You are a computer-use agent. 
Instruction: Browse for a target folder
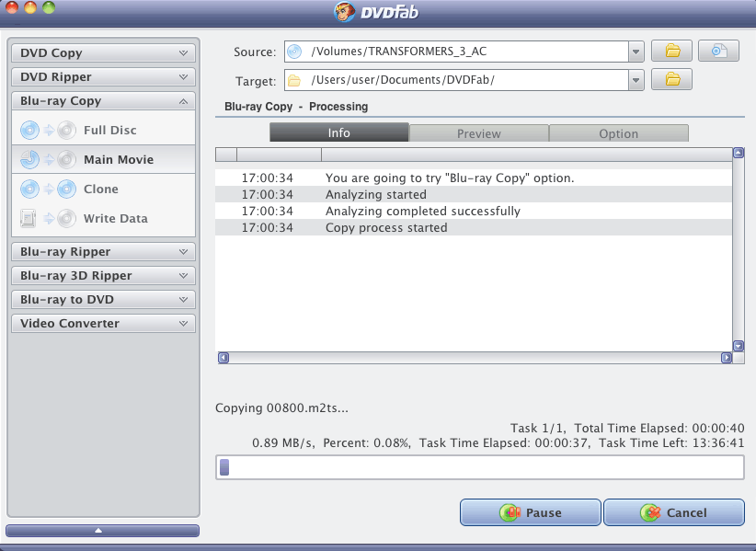[671, 80]
